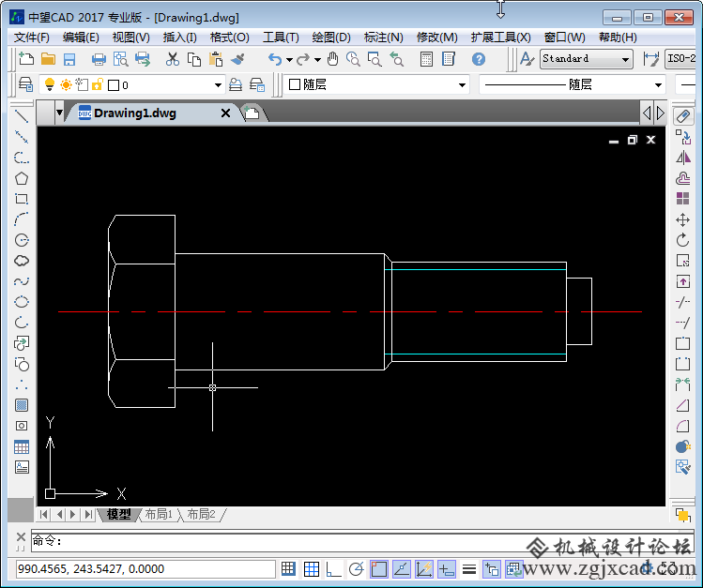Click the layer 0 color swatch
Screen dimensions: 703x588
coord(114,85)
